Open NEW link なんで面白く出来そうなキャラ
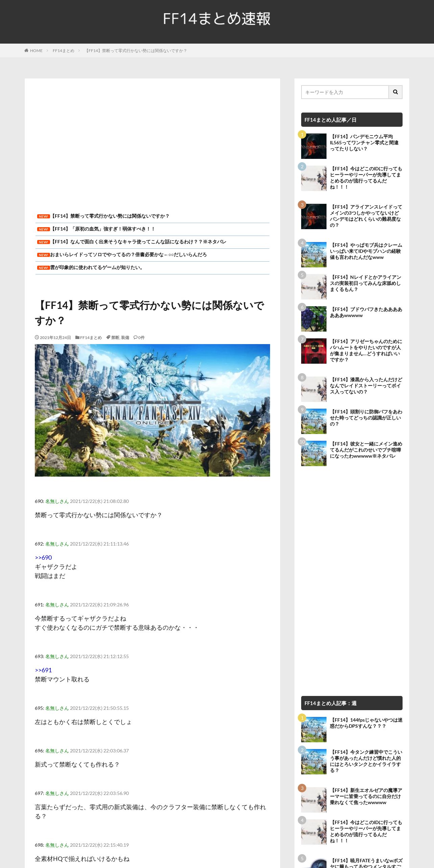Viewport: 434px width, 868px height. coord(138,242)
